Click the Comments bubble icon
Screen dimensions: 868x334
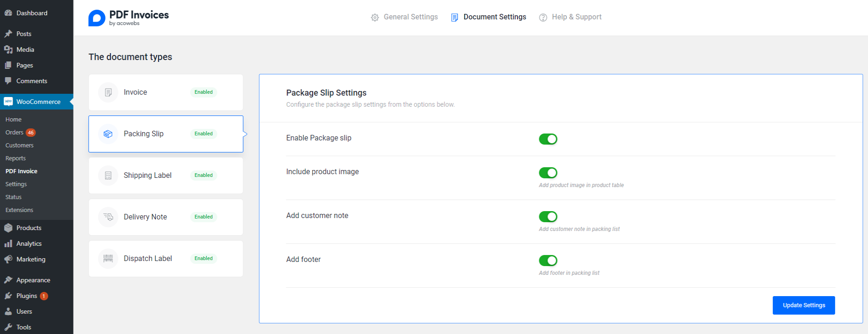pos(8,81)
